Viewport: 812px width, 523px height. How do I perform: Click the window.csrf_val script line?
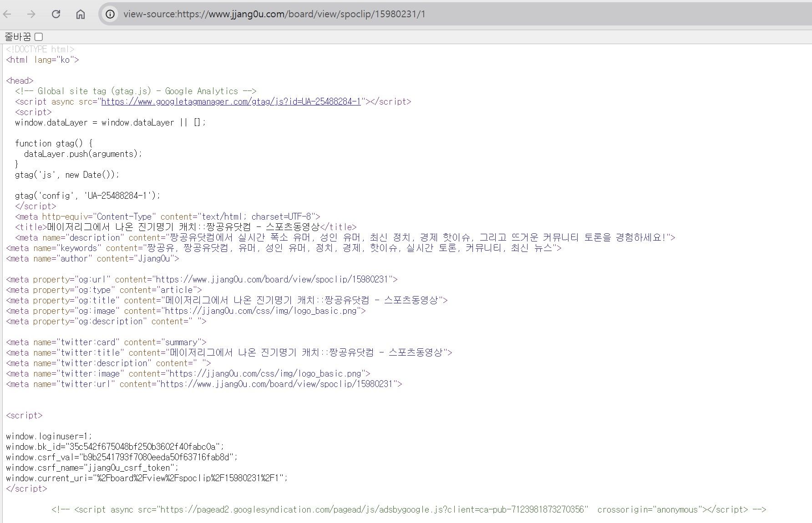point(122,457)
